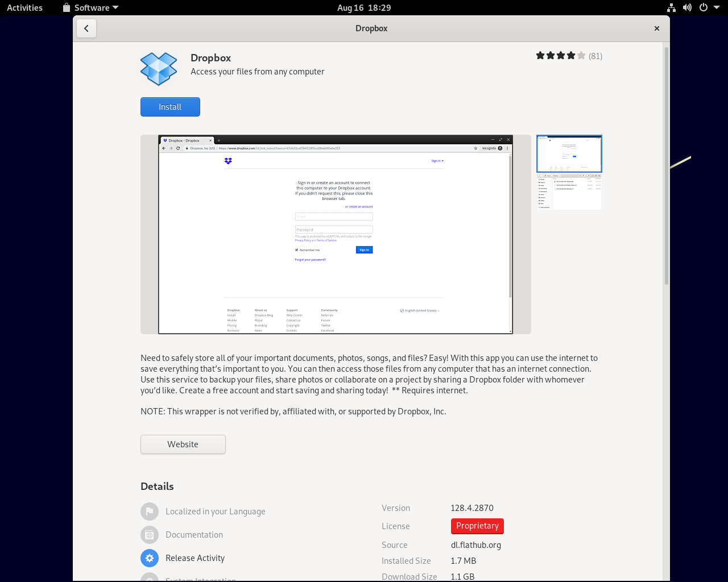Open the Software application menu

(x=91, y=8)
